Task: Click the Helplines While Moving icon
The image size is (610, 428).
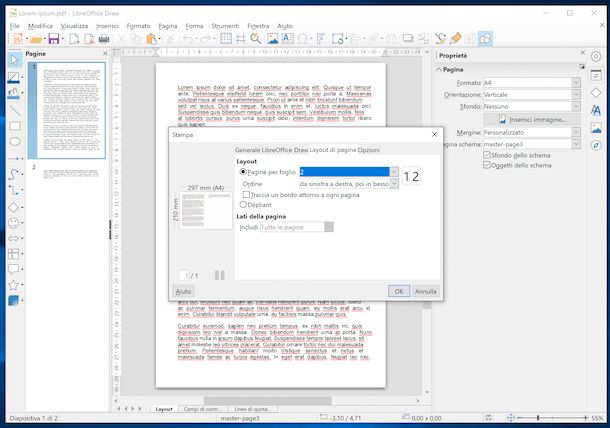Action: coord(240,39)
